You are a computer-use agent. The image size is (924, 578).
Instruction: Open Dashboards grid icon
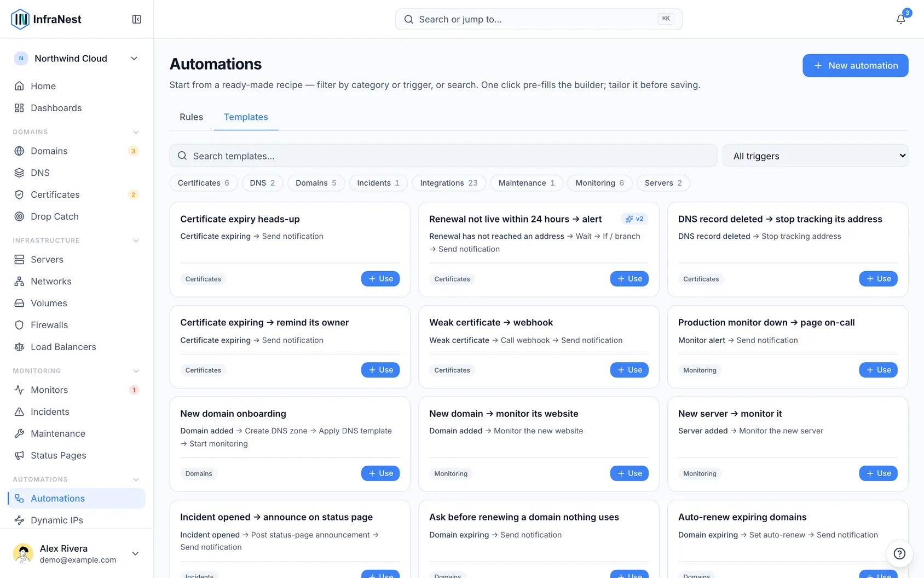(19, 108)
